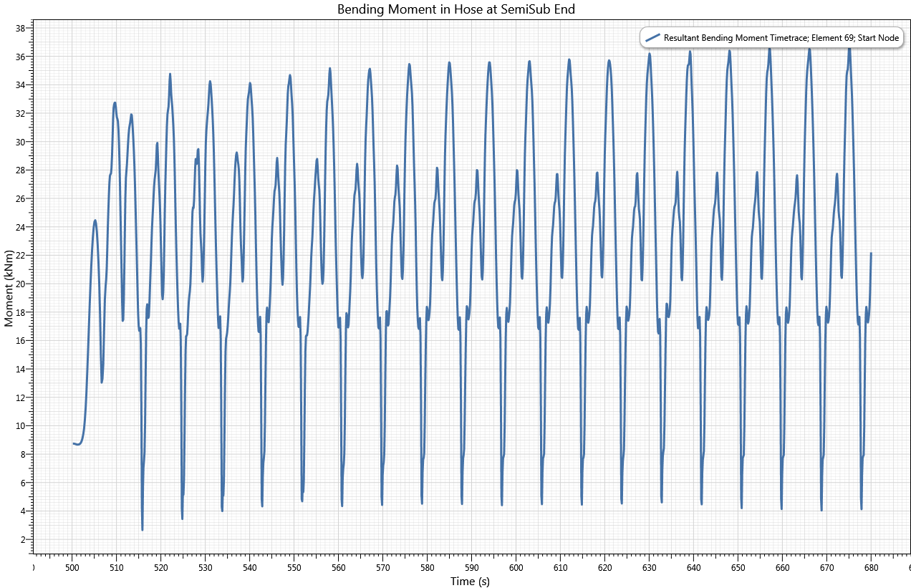Screen dimensions: 911x588
Task: Click the 6 tick label on moment axis
Action: click(x=24, y=483)
